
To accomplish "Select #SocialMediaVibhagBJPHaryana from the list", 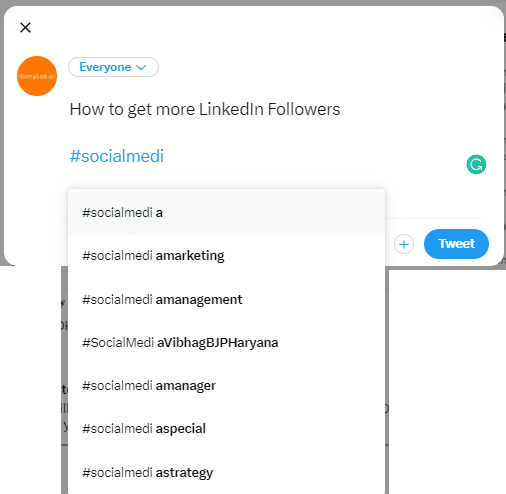I will point(226,342).
